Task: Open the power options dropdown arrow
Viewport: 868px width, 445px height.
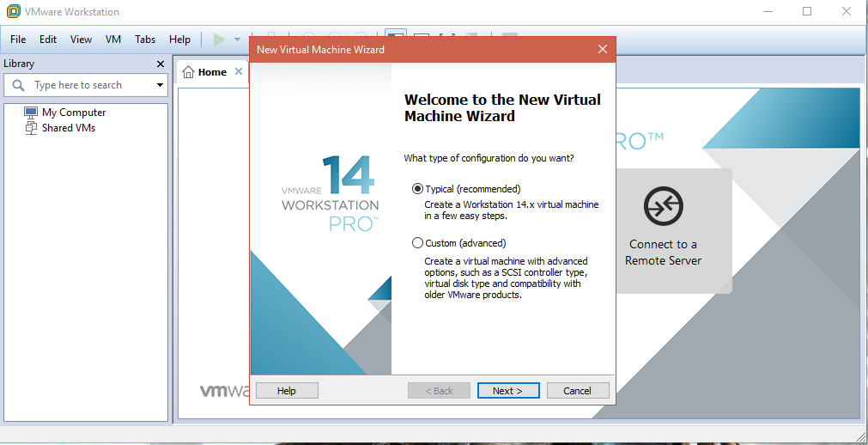Action: tap(238, 40)
